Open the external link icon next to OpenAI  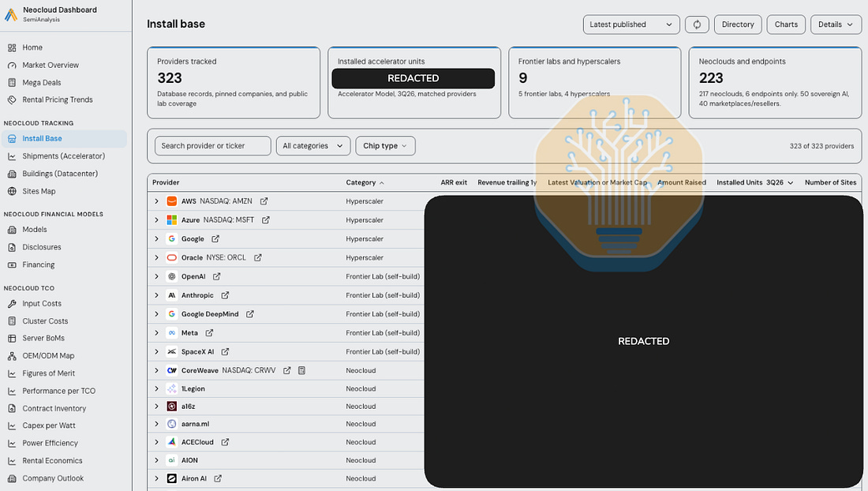click(216, 276)
